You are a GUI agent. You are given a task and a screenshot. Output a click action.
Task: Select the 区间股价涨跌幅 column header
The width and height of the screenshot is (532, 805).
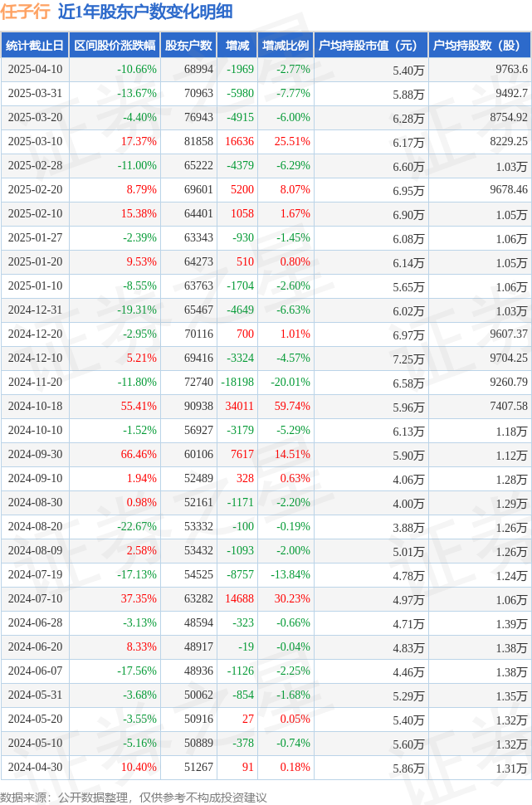pos(115,45)
